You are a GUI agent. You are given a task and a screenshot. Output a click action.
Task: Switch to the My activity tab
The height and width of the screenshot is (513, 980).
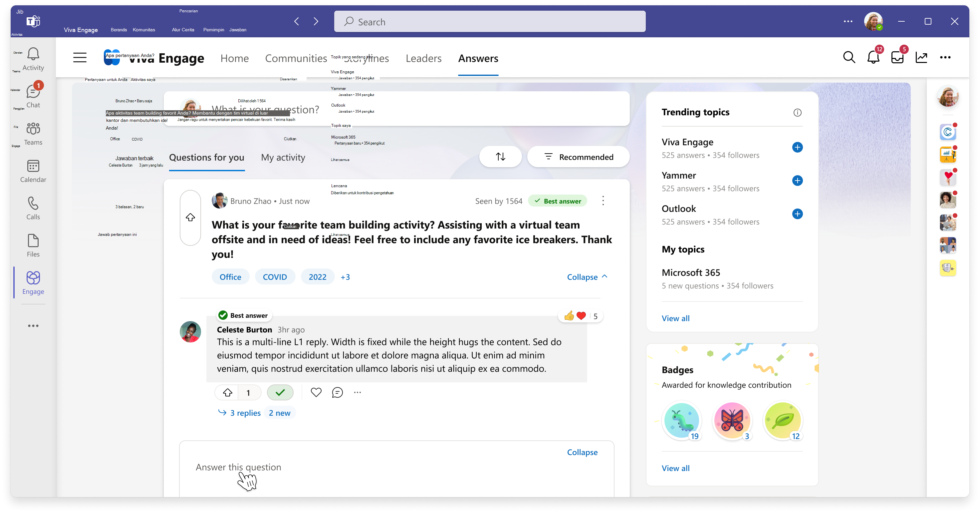283,158
